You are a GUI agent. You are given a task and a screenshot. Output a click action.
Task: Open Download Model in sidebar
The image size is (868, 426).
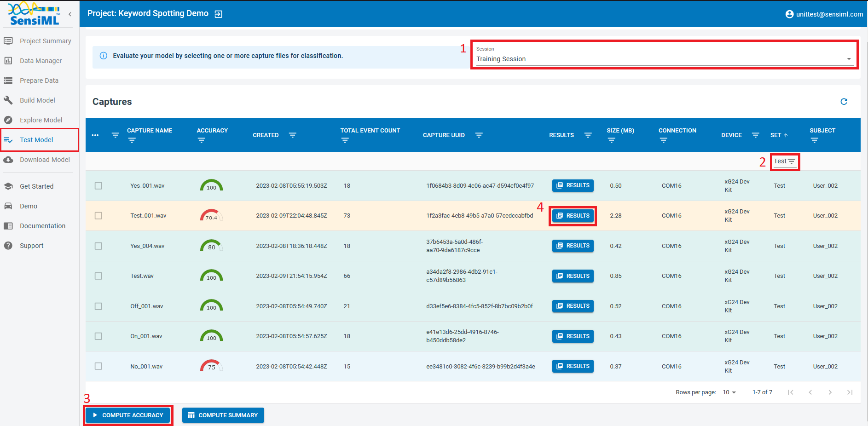tap(40, 160)
